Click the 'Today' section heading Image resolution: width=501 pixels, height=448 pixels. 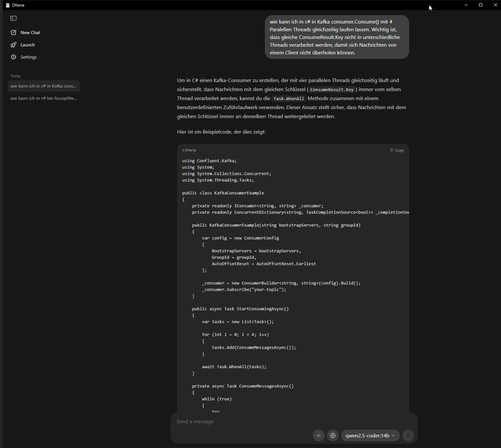coord(15,76)
